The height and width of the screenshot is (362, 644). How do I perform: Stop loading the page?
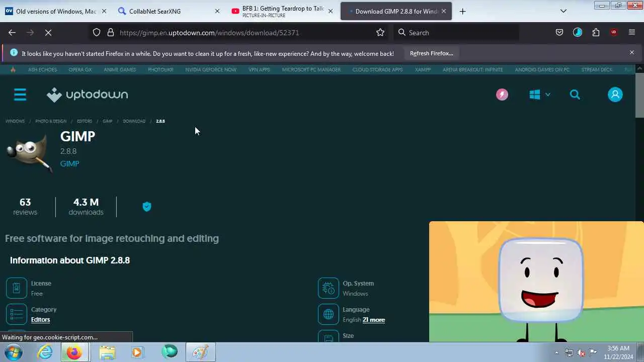48,32
